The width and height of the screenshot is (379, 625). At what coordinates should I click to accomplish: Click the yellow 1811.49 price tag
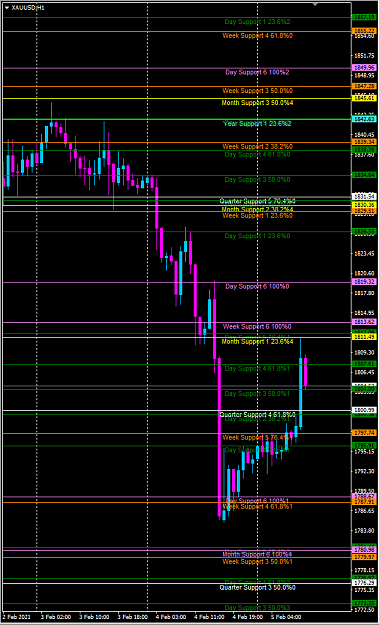[x=363, y=337]
